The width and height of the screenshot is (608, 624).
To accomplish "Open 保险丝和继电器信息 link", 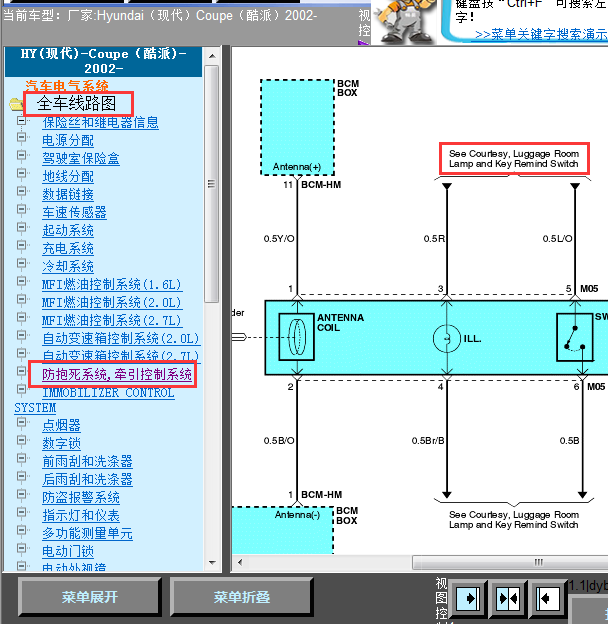I will [x=101, y=122].
